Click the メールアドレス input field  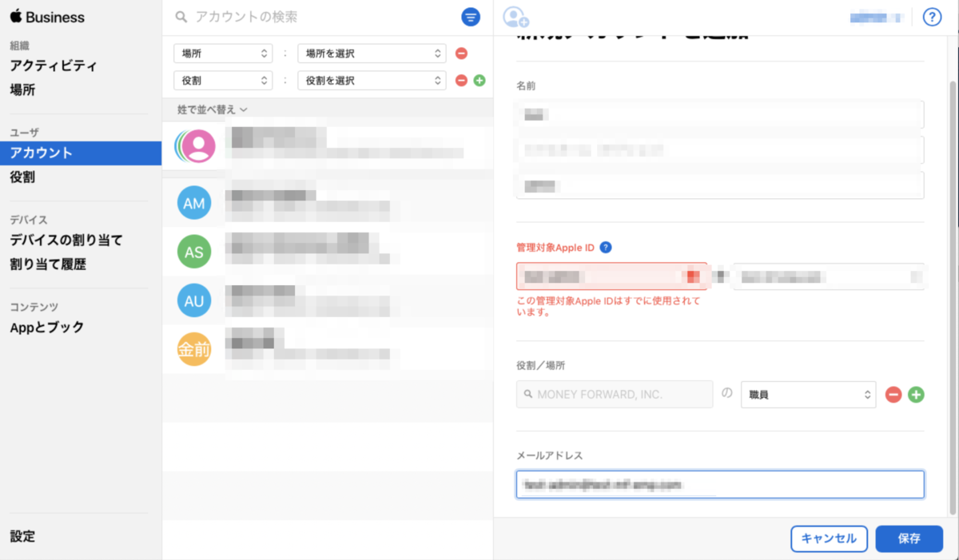coord(719,484)
